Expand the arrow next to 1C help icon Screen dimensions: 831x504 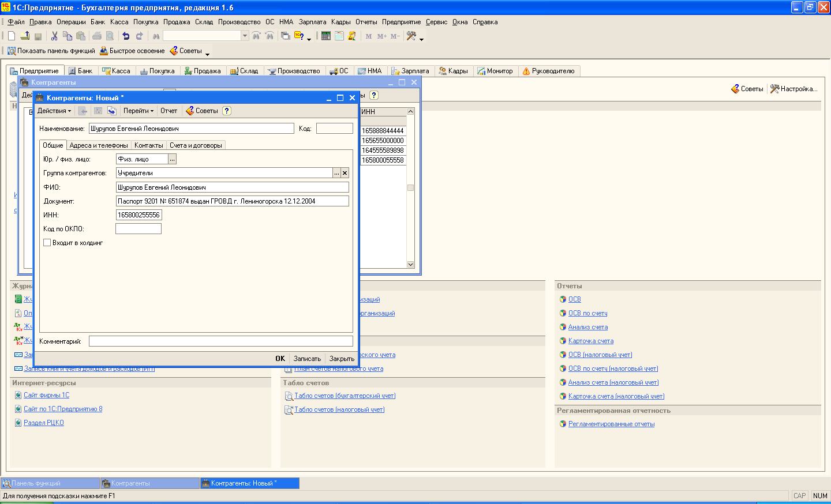pyautogui.click(x=309, y=39)
